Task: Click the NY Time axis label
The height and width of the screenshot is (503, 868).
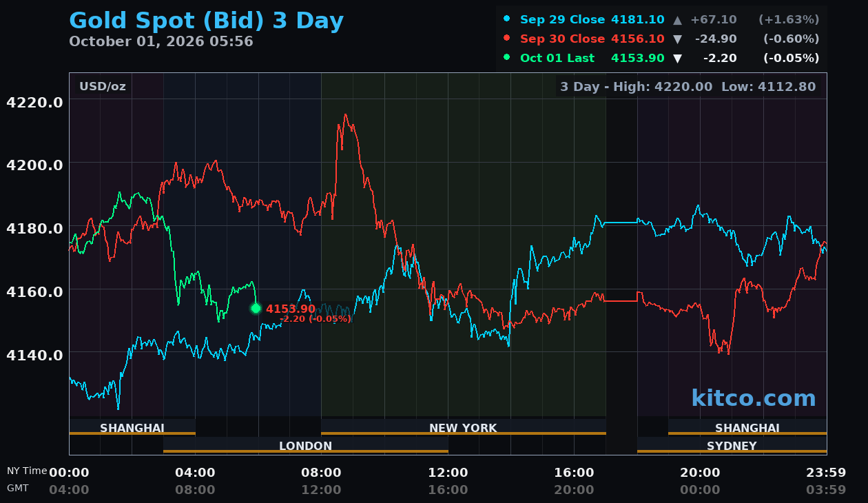Action: coord(27,471)
